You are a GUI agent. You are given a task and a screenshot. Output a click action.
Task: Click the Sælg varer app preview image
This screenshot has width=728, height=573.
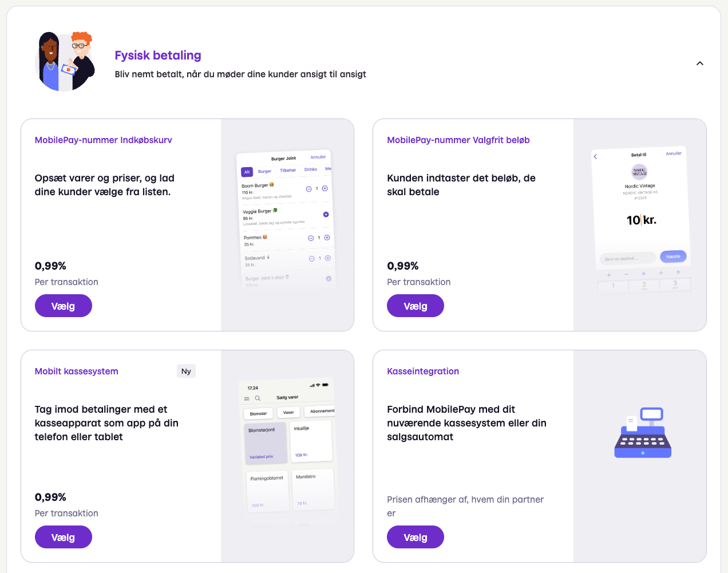[288, 453]
